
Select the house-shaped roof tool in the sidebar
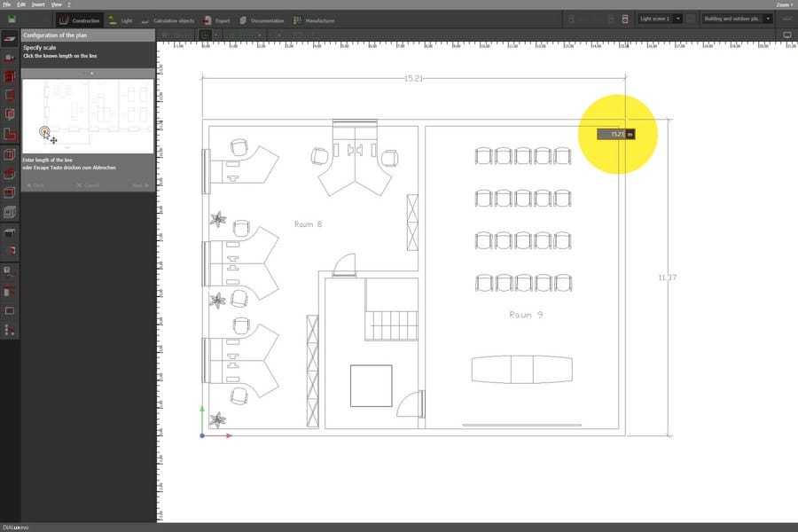[10, 174]
